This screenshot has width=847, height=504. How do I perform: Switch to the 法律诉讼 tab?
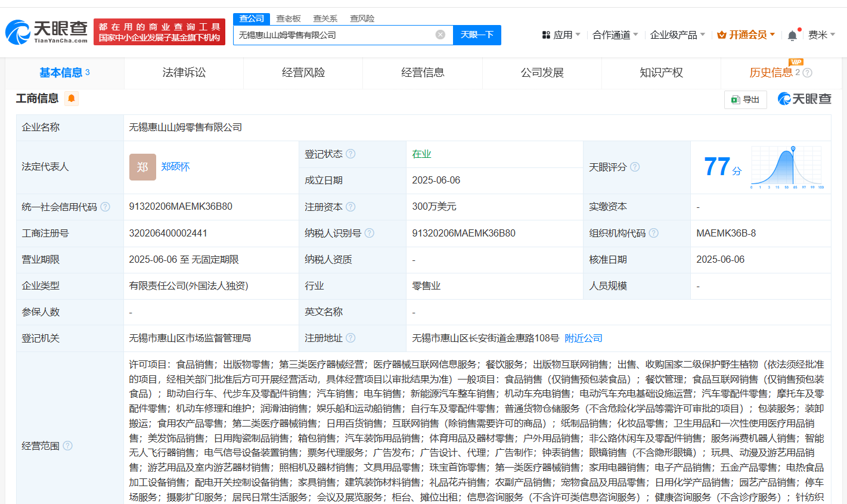pyautogui.click(x=184, y=73)
